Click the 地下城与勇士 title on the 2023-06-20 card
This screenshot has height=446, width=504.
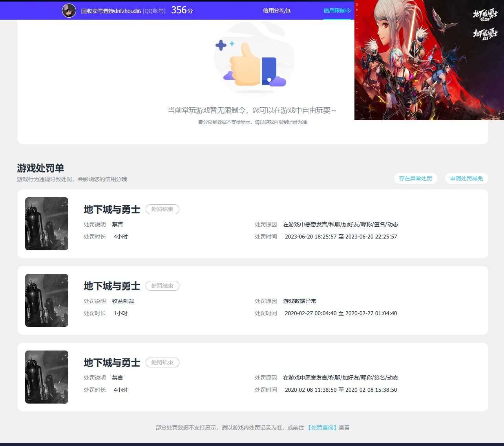click(112, 209)
